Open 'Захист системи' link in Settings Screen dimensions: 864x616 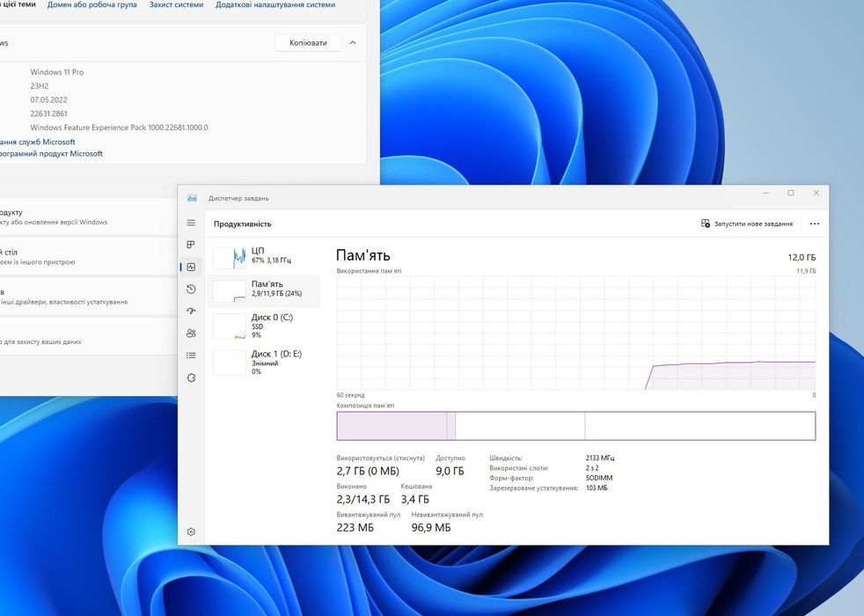point(176,4)
